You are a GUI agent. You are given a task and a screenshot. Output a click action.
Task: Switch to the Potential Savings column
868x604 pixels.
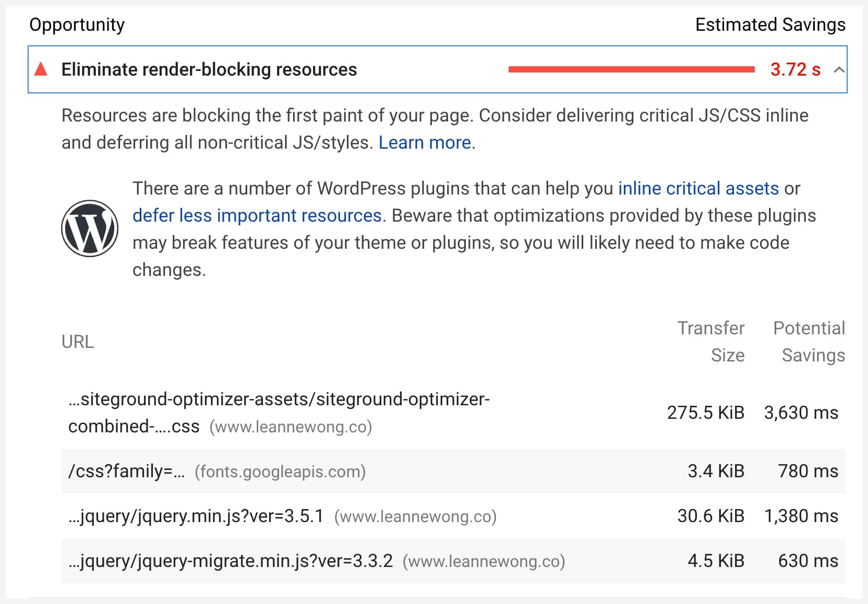[809, 342]
